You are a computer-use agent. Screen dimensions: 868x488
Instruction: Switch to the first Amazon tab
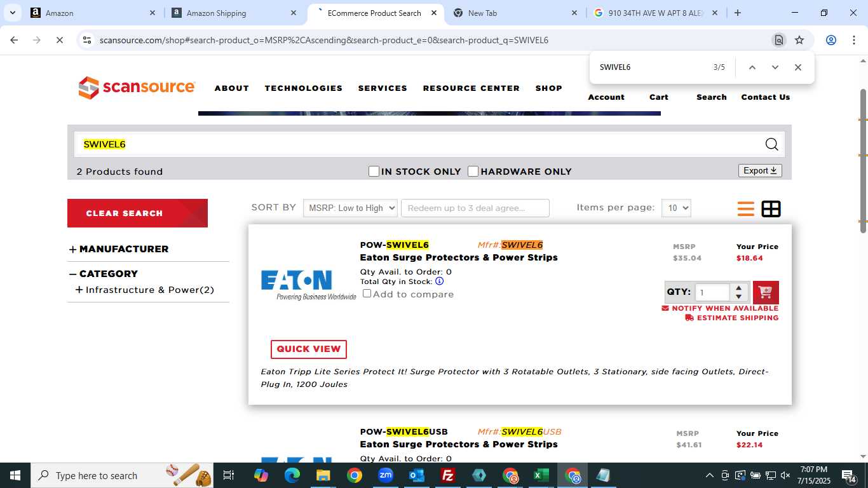click(93, 13)
